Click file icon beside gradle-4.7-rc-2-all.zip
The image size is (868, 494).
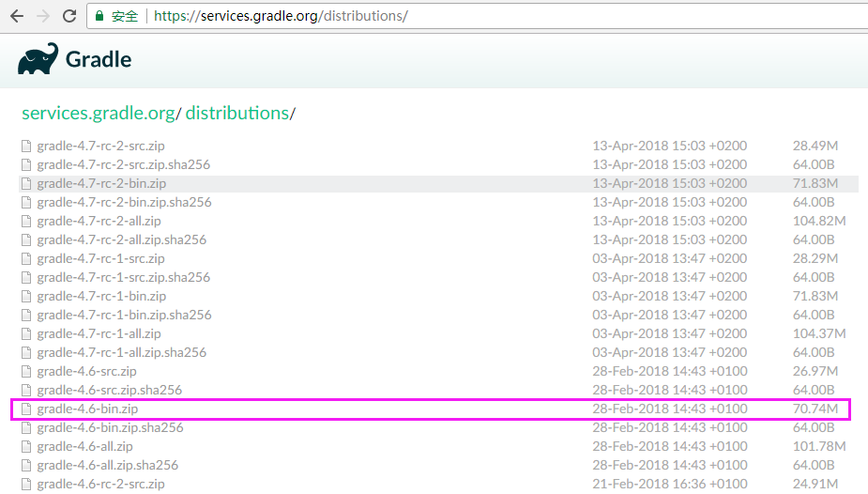point(26,221)
